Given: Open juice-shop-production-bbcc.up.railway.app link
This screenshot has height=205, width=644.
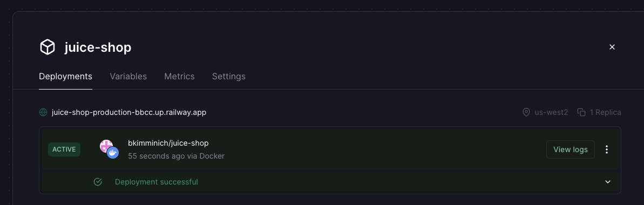Looking at the screenshot, I should click(x=129, y=112).
